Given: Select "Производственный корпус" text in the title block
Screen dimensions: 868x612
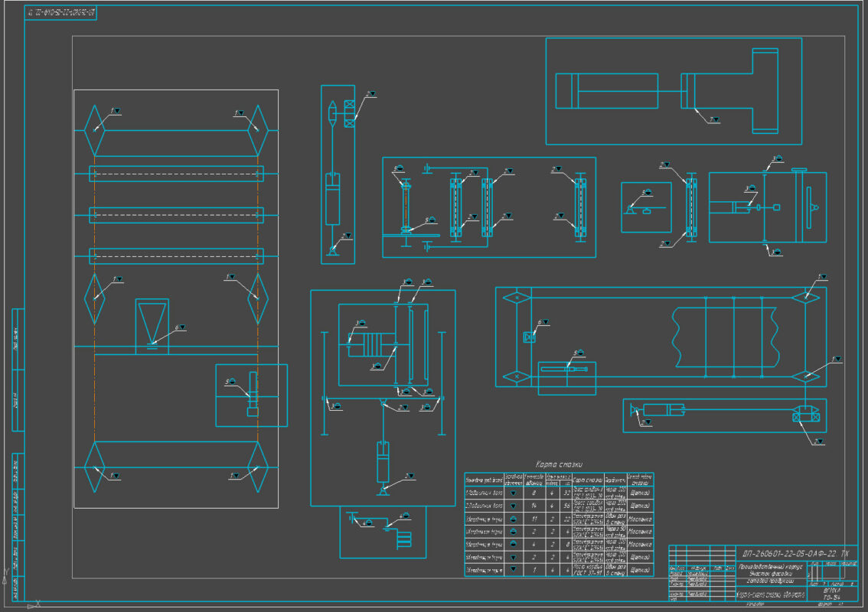Looking at the screenshot, I should point(770,567).
